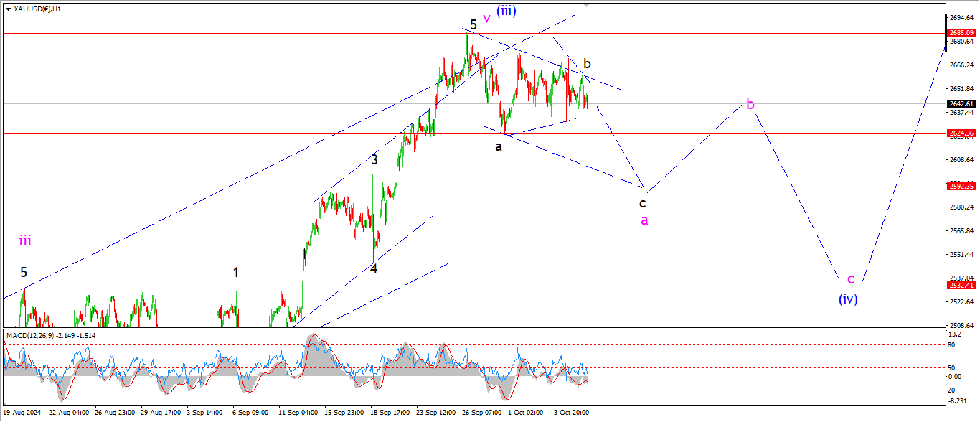Select the black wave '4' label
The image size is (980, 422).
click(x=374, y=268)
